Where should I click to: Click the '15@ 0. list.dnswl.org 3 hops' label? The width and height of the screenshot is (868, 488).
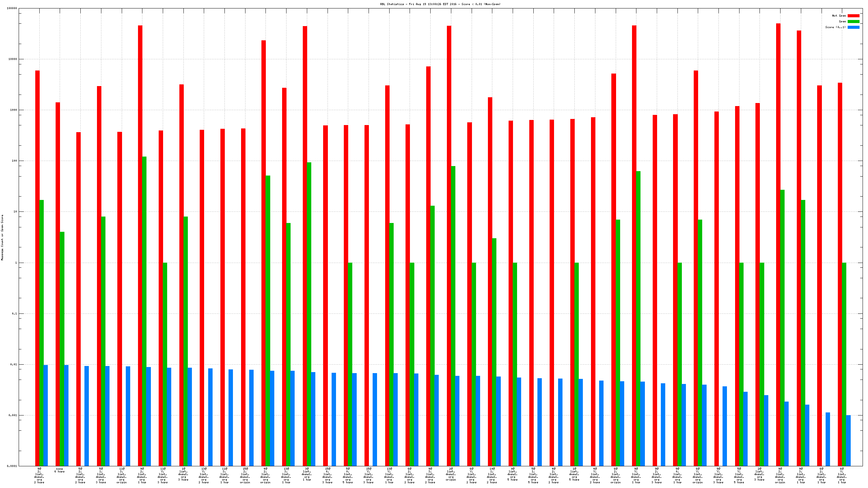328,475
